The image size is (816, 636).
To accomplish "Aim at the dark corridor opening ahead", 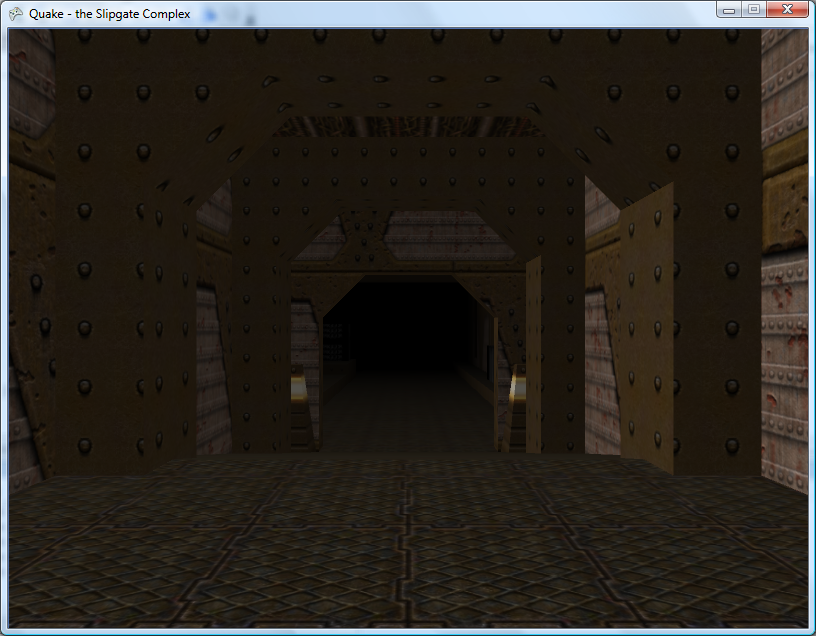I will coord(405,330).
